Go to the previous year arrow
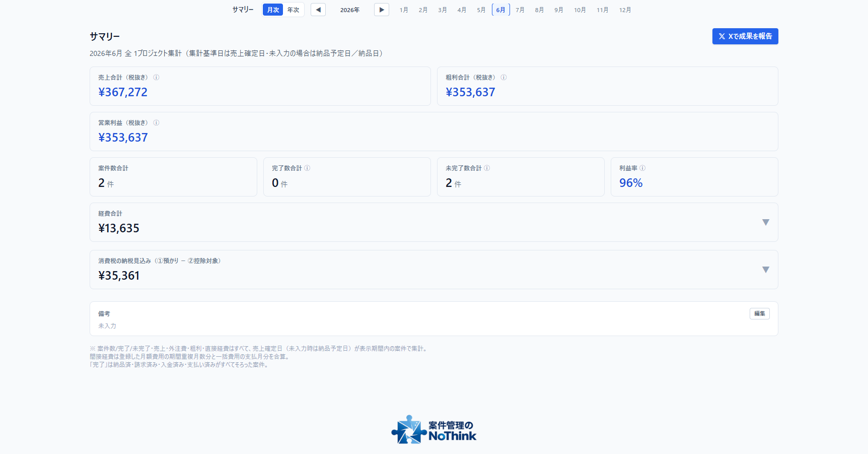The image size is (868, 454). (x=318, y=10)
